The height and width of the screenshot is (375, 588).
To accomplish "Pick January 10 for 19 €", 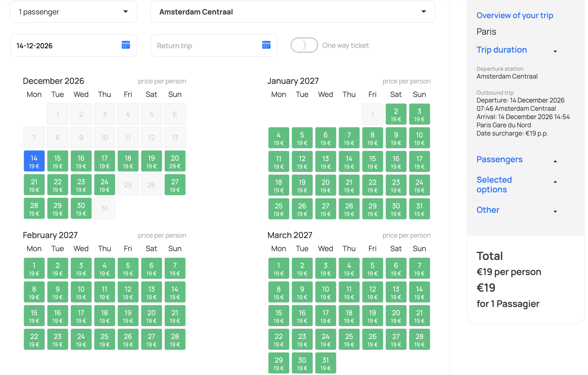I will (419, 138).
